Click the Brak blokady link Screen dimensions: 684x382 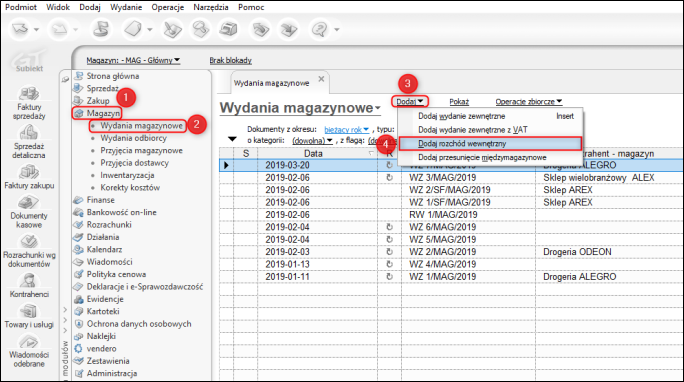click(230, 60)
